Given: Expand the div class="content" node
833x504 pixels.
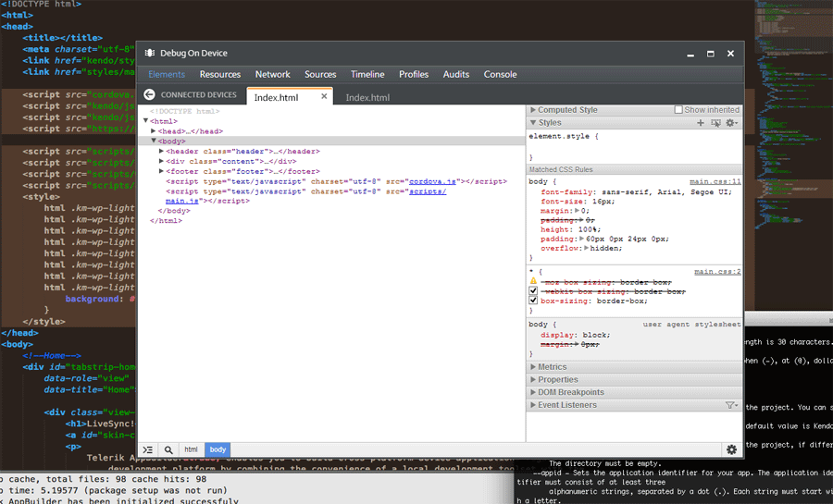Looking at the screenshot, I should coord(161,161).
